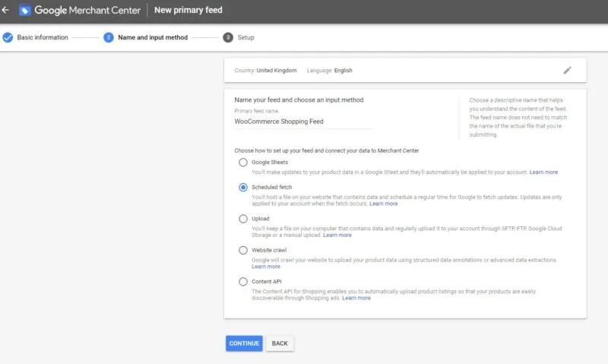Click the Scheduled fetch option label
Viewport: 608px width, 364px height.
click(x=272, y=187)
